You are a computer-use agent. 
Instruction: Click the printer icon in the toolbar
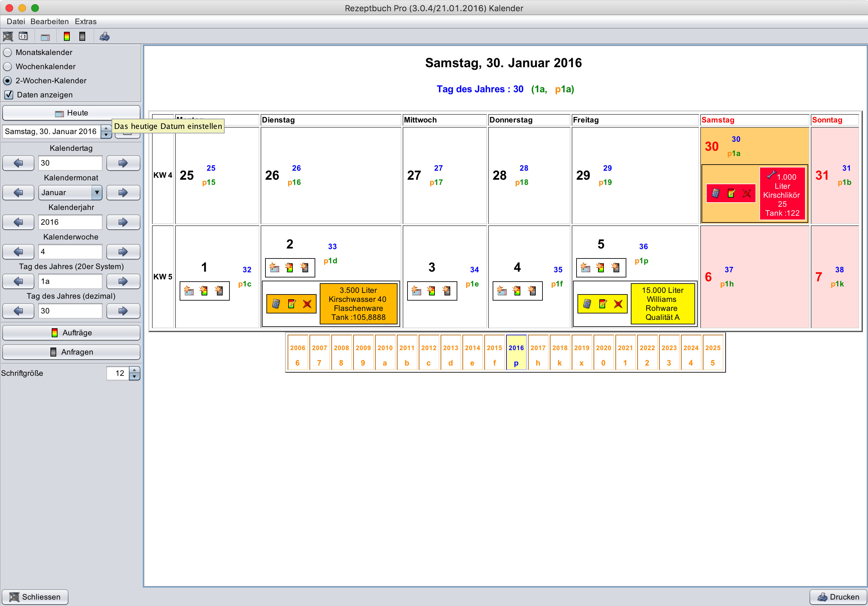pos(104,37)
